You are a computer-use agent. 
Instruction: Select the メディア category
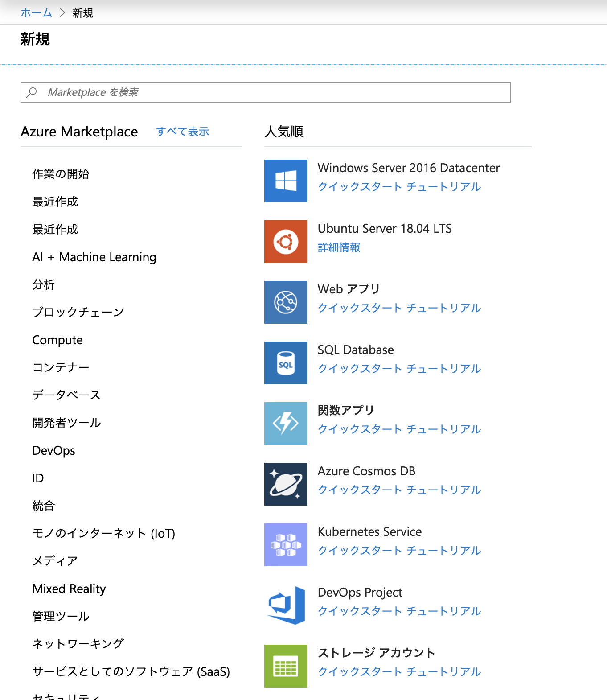tap(55, 561)
